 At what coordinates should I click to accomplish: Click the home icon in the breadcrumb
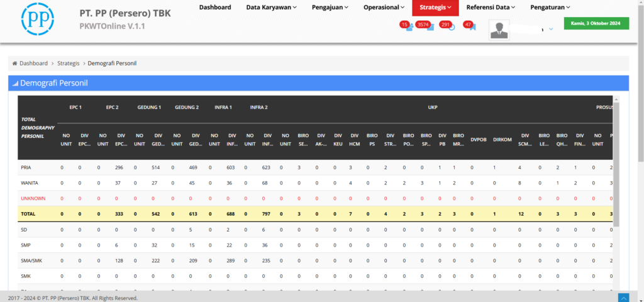click(14, 64)
